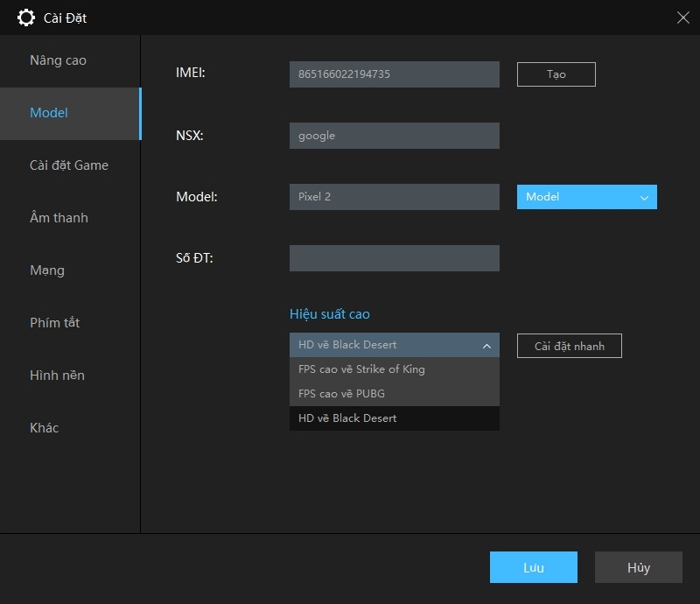Switch to Cài đặt Game tab
The width and height of the screenshot is (700, 604).
[69, 165]
